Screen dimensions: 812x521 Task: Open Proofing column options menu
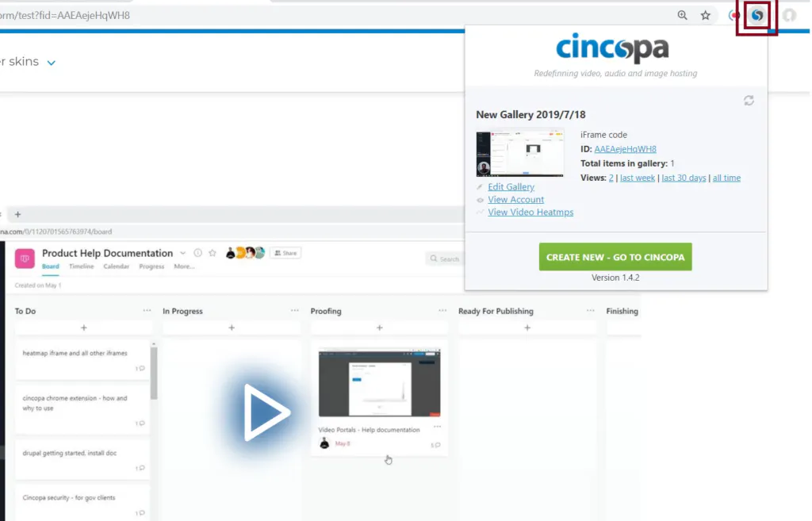pos(442,311)
